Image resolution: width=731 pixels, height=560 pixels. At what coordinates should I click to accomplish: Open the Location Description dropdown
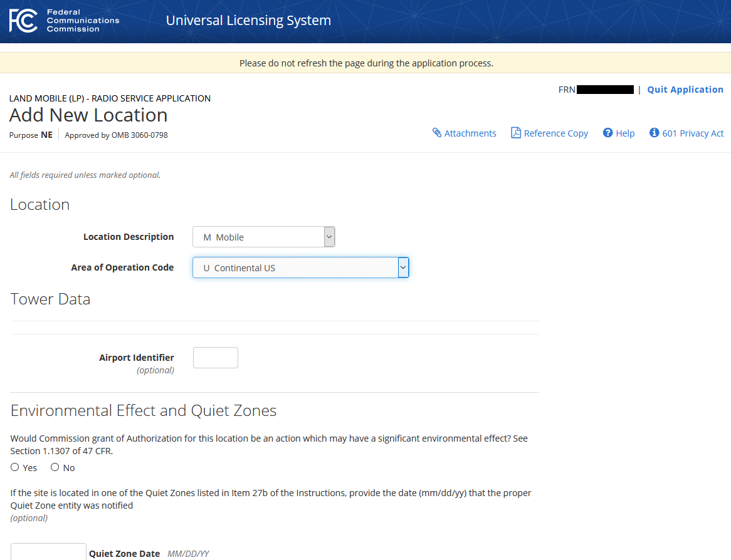point(263,237)
